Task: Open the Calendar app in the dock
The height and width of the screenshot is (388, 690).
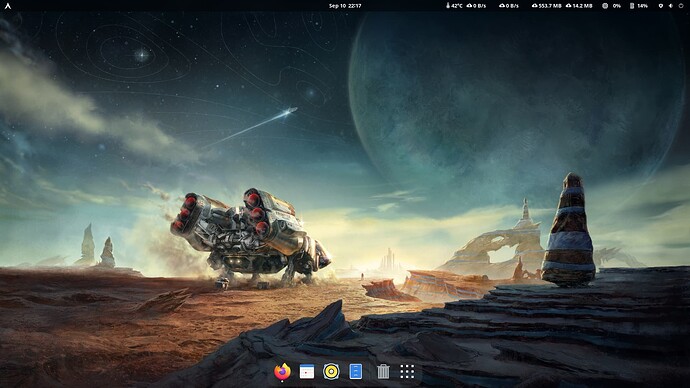Action: tap(307, 372)
